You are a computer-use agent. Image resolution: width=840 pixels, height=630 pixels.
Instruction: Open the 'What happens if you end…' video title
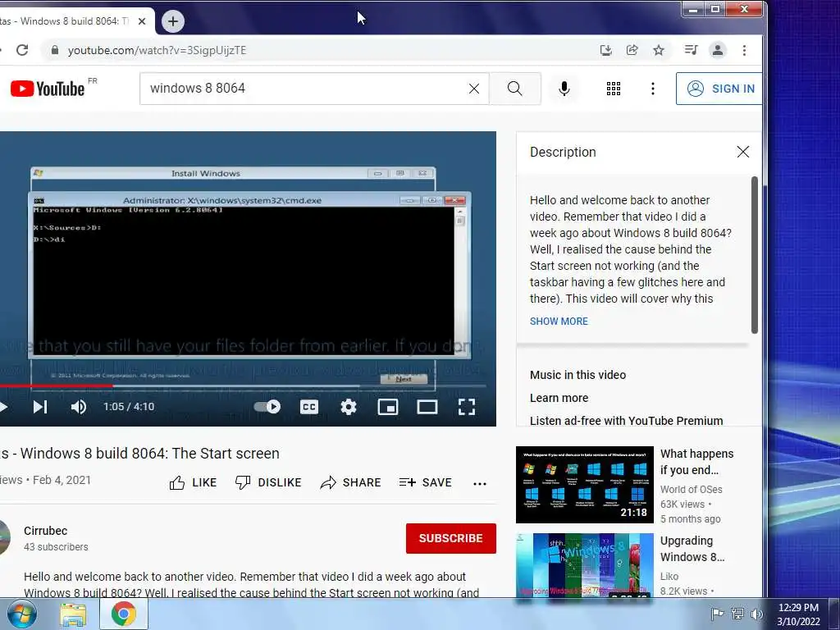[x=696, y=462]
